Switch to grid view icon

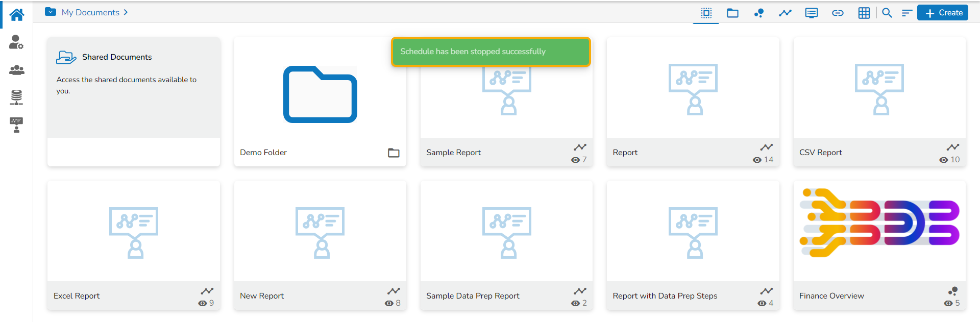coord(864,13)
